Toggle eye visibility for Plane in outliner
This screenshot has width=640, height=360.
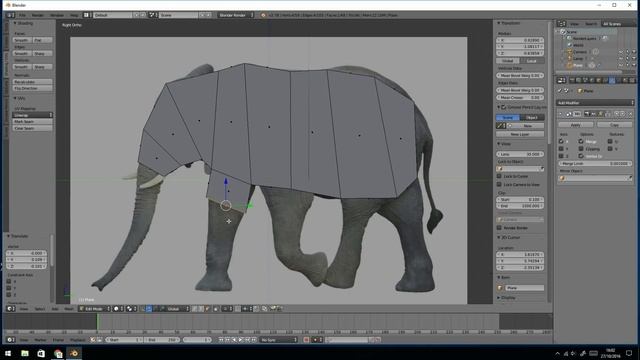pyautogui.click(x=620, y=65)
